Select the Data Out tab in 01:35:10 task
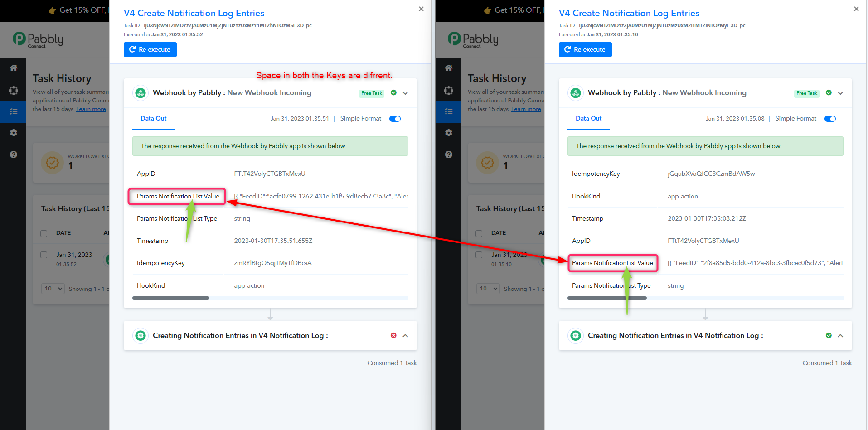 point(588,118)
